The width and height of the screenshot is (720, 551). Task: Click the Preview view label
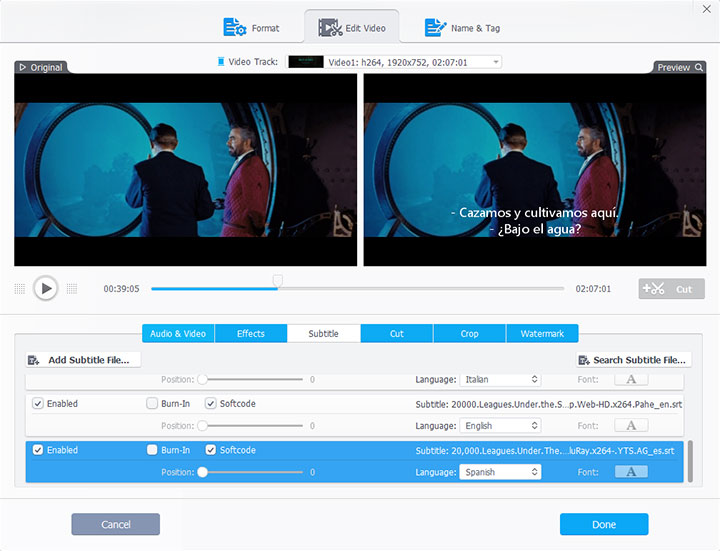(x=674, y=67)
